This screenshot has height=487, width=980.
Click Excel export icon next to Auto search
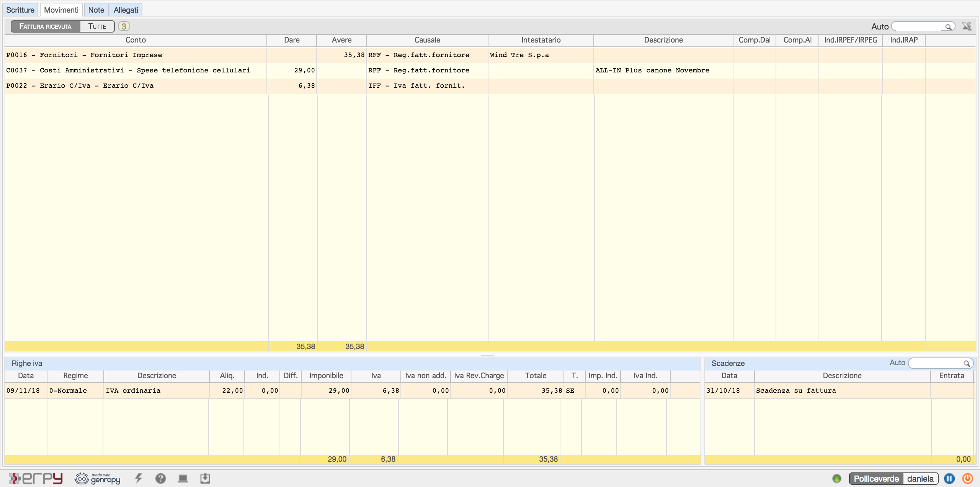point(967,26)
